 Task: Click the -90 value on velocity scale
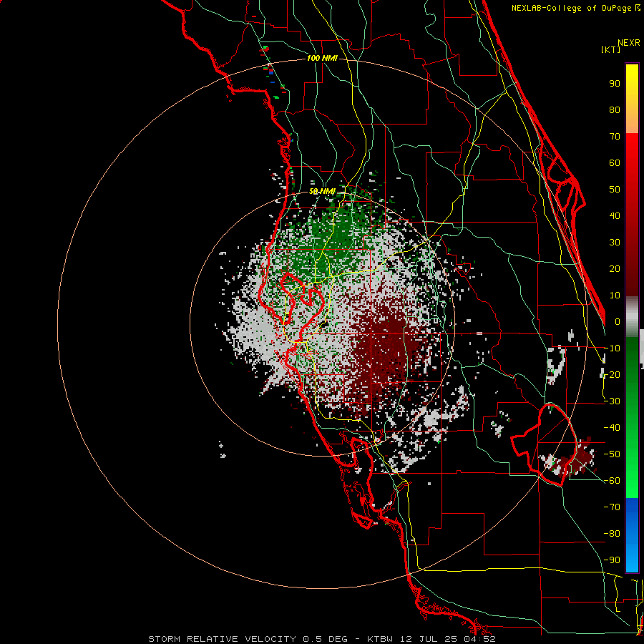click(x=612, y=560)
